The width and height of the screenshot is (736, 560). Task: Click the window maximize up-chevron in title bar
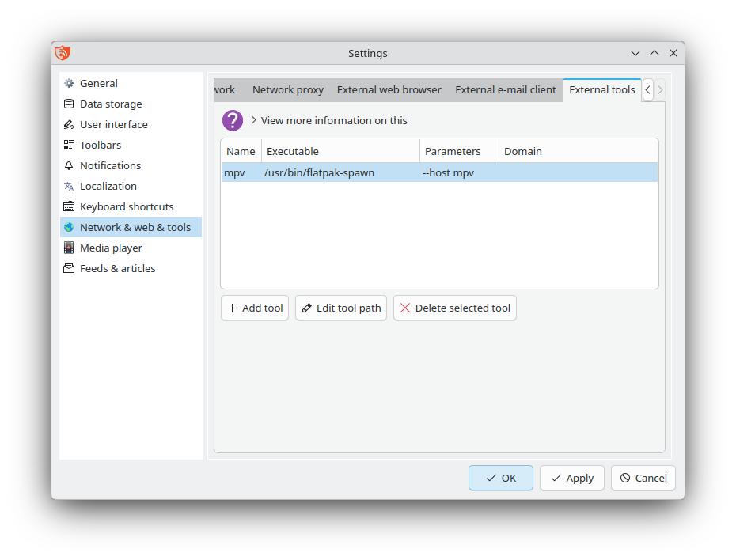(x=654, y=53)
